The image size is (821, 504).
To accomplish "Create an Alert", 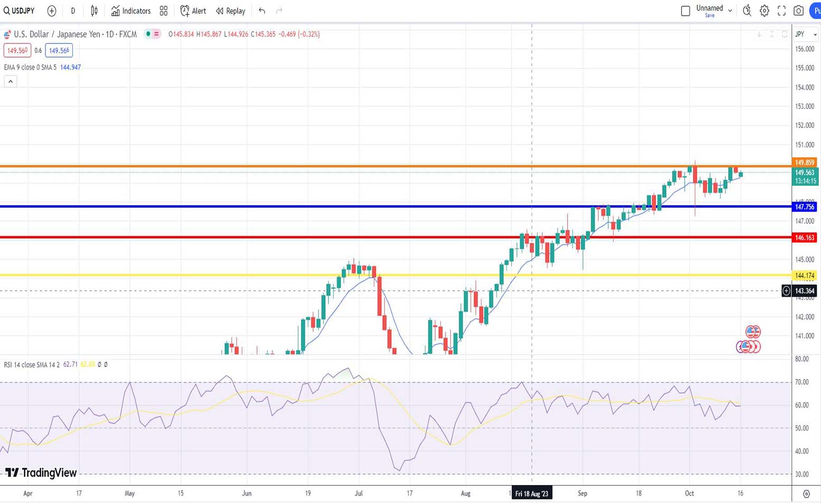I will pos(193,11).
